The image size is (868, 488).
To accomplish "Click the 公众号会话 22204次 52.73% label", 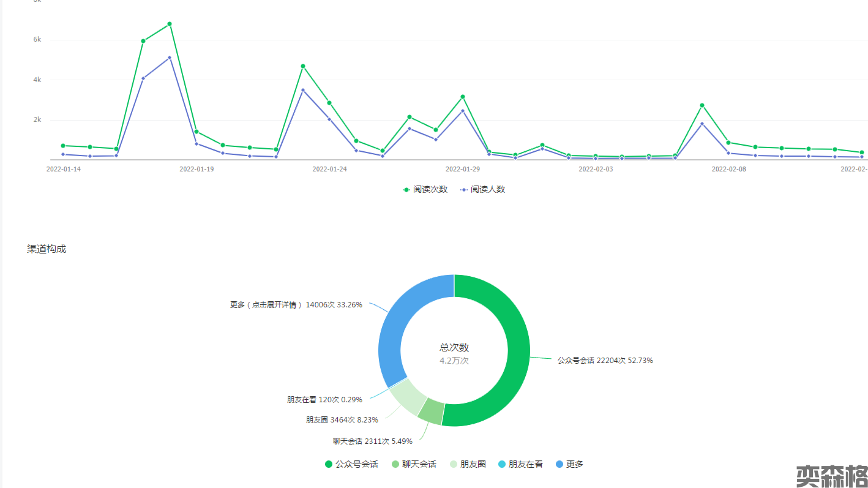I will [x=605, y=361].
